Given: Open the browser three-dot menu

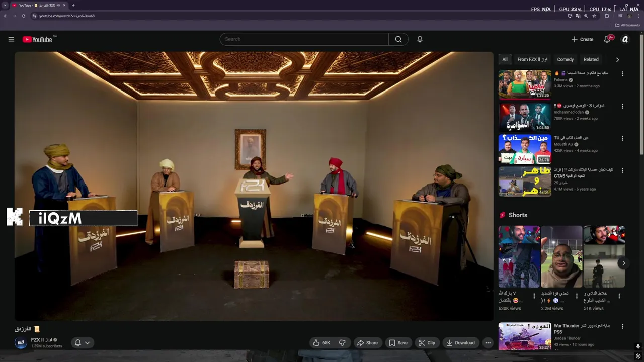Looking at the screenshot, I should (638, 16).
